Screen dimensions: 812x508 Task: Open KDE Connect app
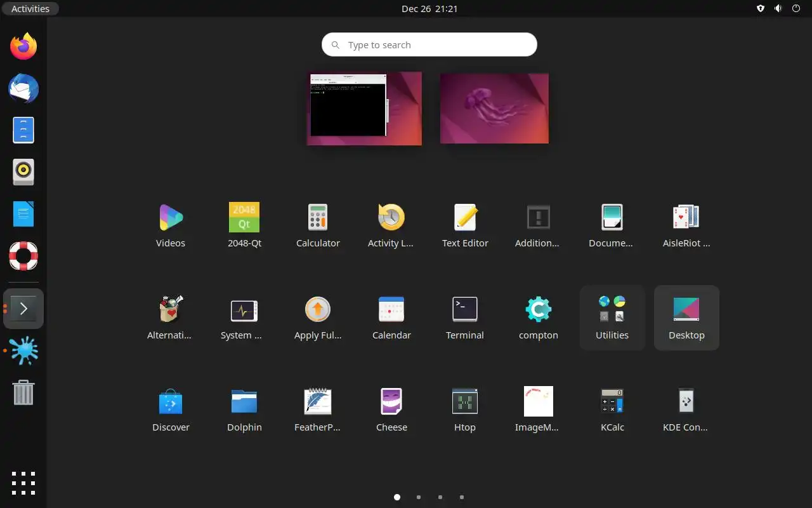(686, 410)
